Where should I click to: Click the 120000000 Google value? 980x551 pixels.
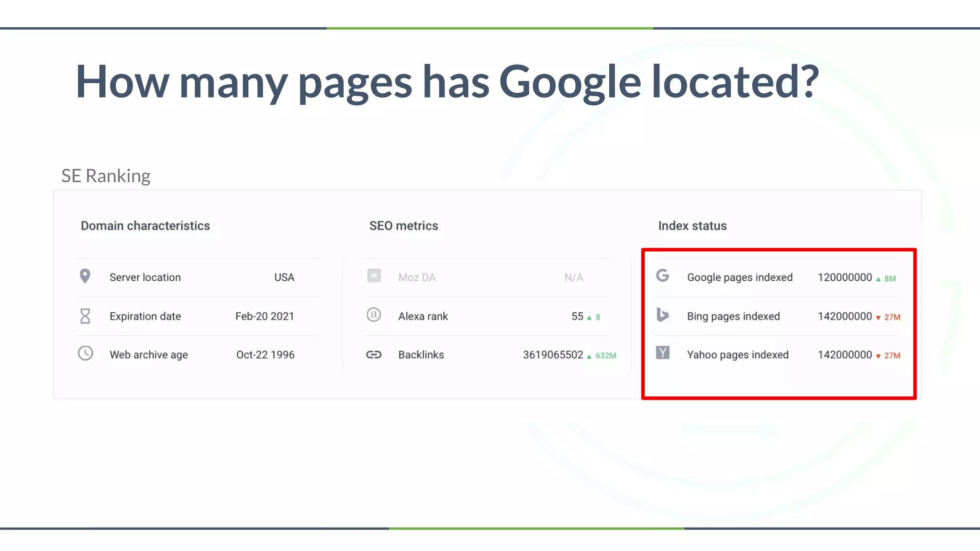(x=845, y=277)
